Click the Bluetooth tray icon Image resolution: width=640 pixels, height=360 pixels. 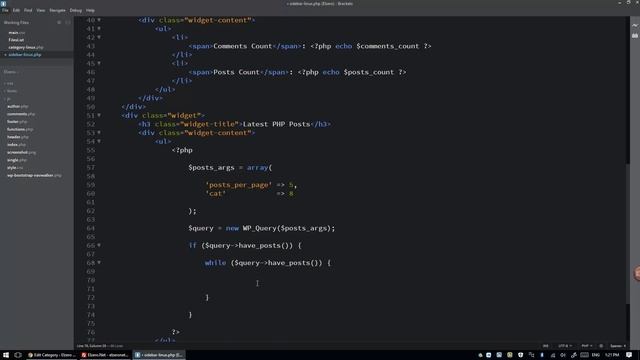(542, 355)
